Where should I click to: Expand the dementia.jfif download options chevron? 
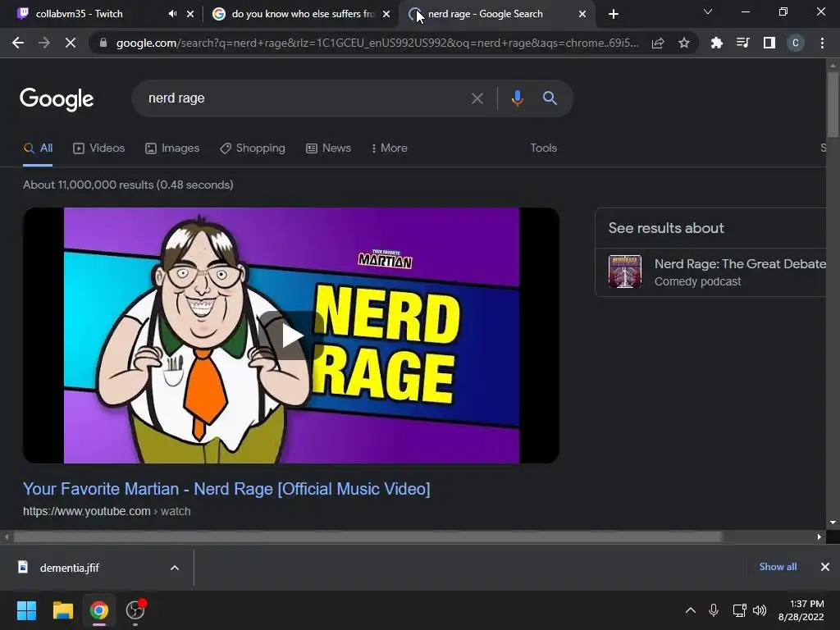[x=175, y=568]
